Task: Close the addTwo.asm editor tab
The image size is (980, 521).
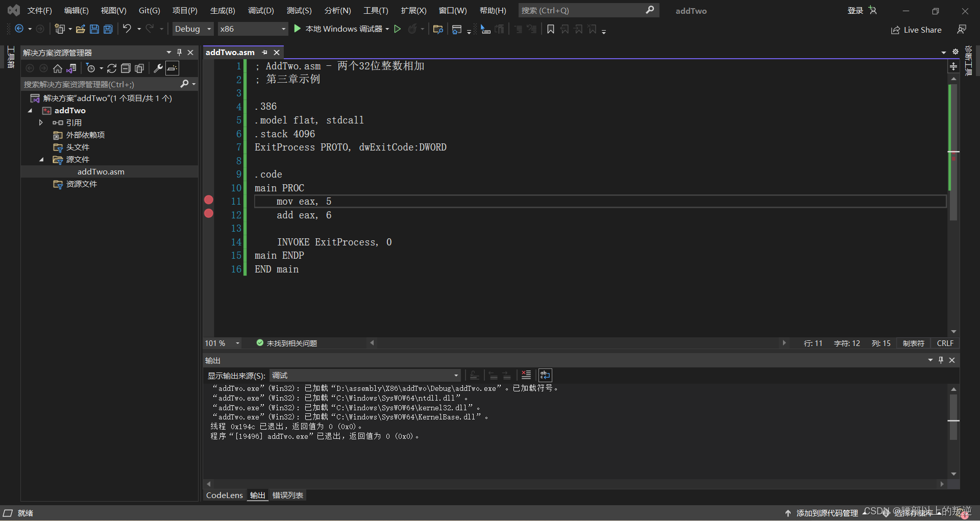Action: pyautogui.click(x=277, y=53)
